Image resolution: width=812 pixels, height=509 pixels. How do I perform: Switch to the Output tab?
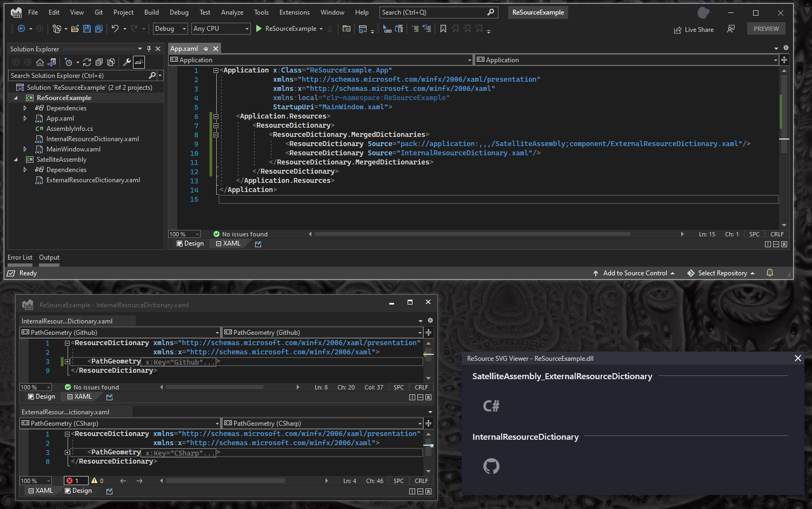coord(49,257)
